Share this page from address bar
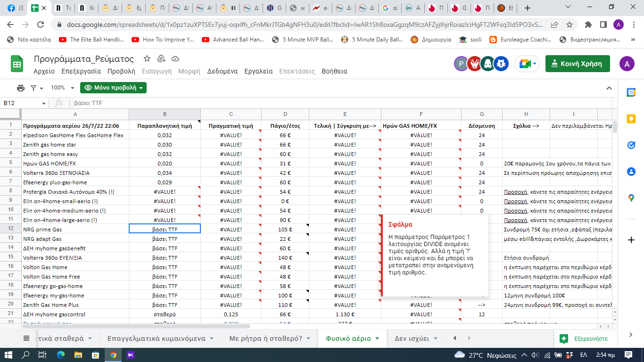 pyautogui.click(x=555, y=25)
